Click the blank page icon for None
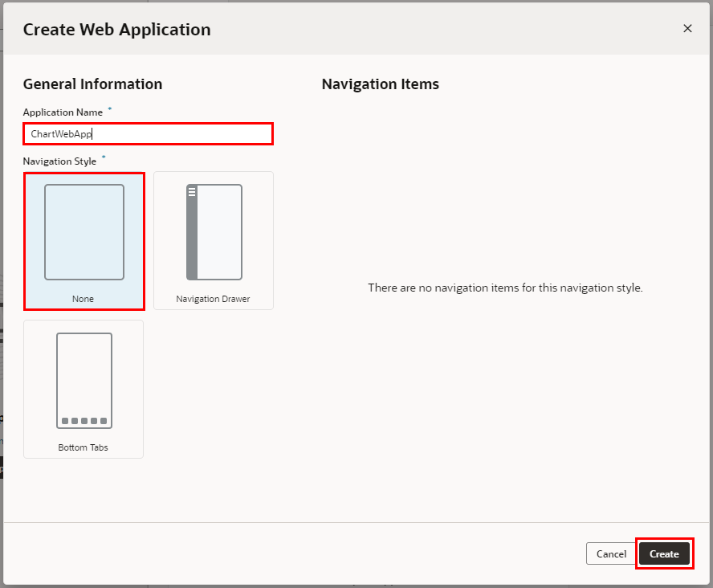 (x=84, y=232)
